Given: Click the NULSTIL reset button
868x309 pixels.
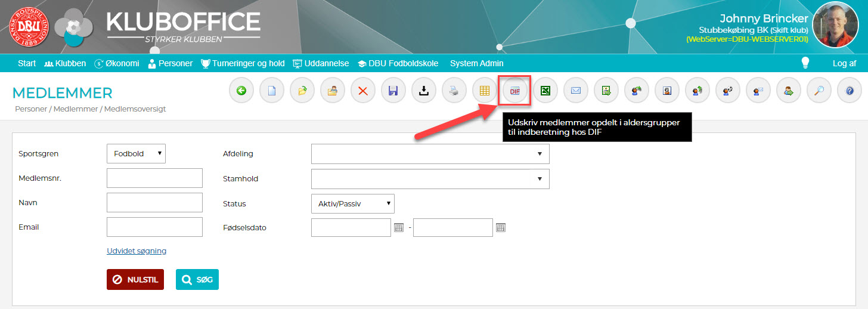Looking at the screenshot, I should (x=135, y=279).
